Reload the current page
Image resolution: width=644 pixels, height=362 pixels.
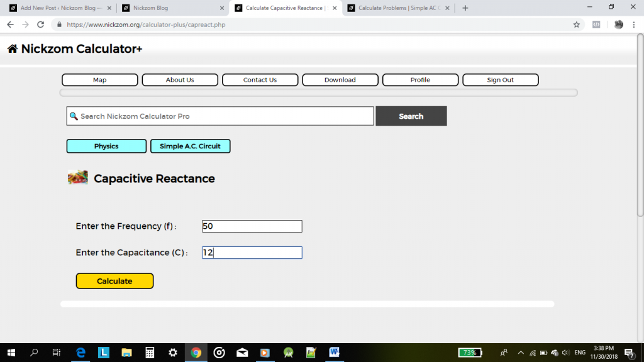[40, 25]
